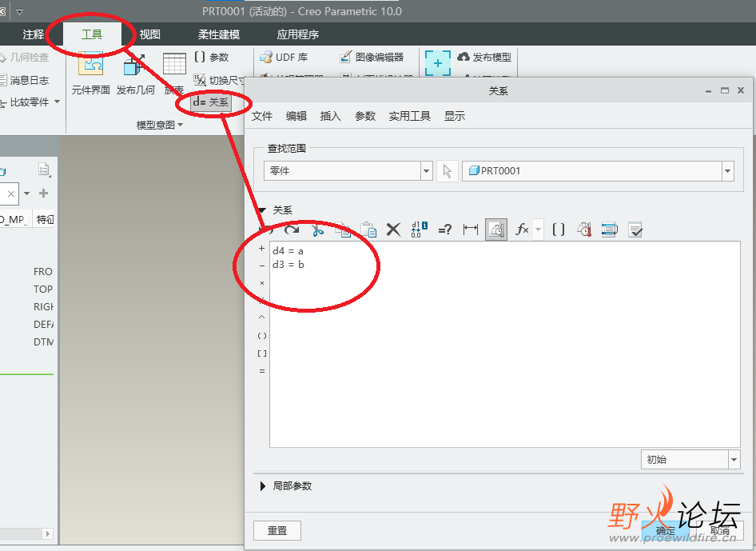
Task: Switch to the 应用程序 ribbon tab
Action: 298,34
